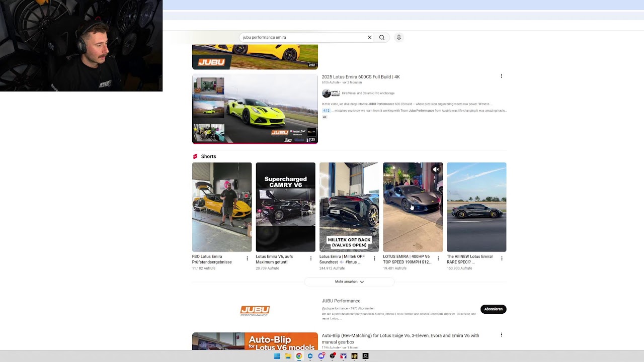This screenshot has height=362, width=644.
Task: Click the magnifying glass search icon
Action: pyautogui.click(x=382, y=37)
